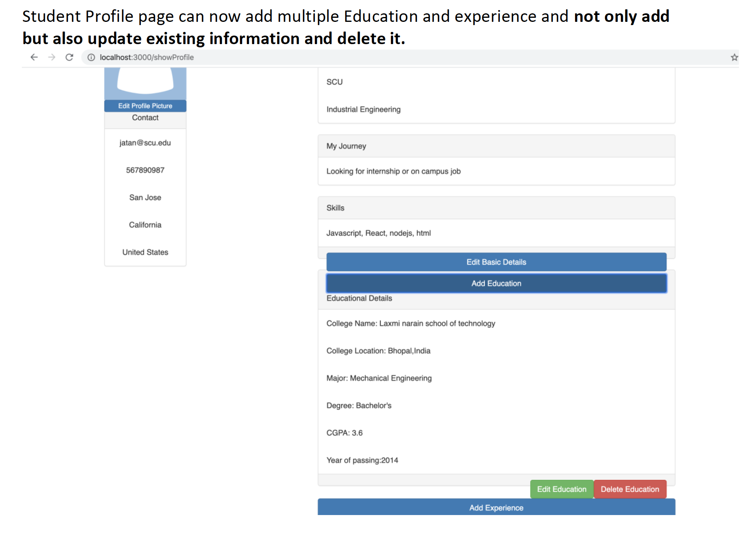
Task: Click the Degree: Bachelor's line
Action: [359, 406]
